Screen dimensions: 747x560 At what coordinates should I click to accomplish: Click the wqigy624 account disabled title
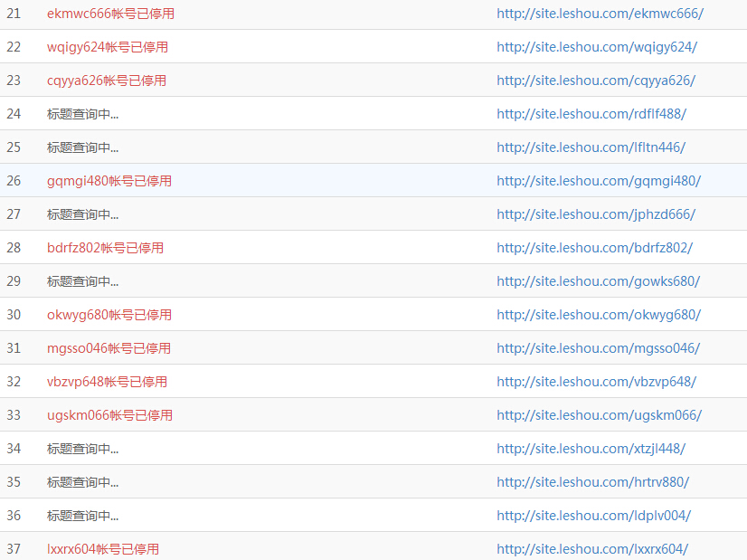(x=107, y=47)
